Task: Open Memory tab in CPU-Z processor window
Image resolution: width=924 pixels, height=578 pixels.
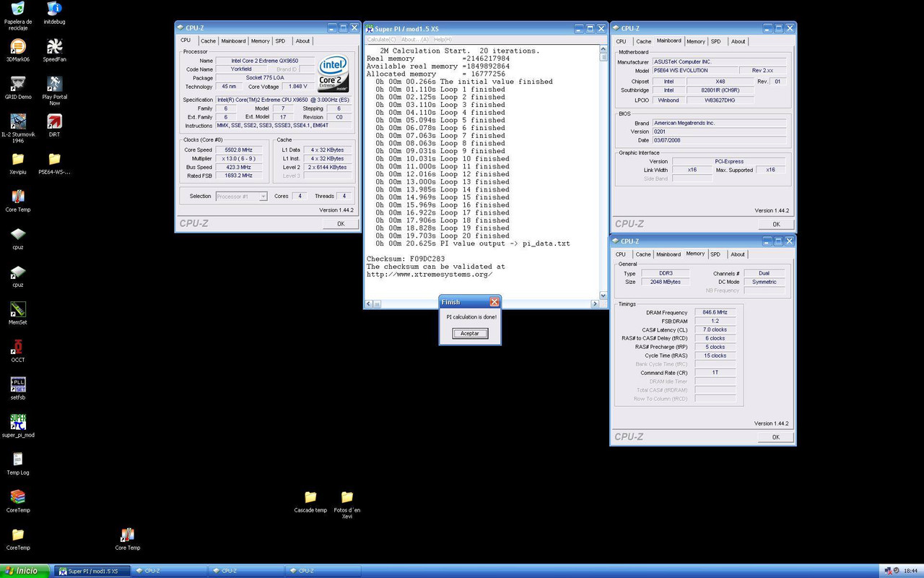Action: [260, 41]
